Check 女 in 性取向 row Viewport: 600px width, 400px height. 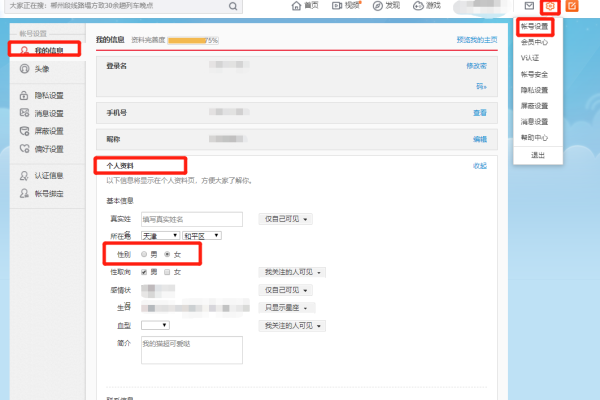(167, 272)
